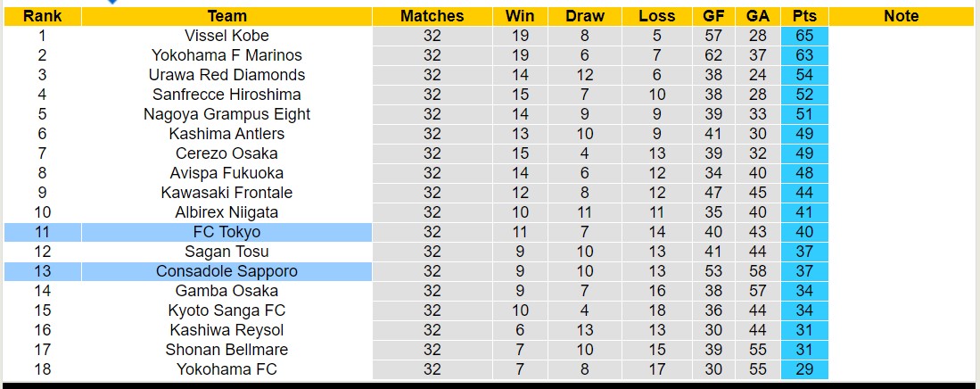Sort by the Matches column header

point(432,16)
